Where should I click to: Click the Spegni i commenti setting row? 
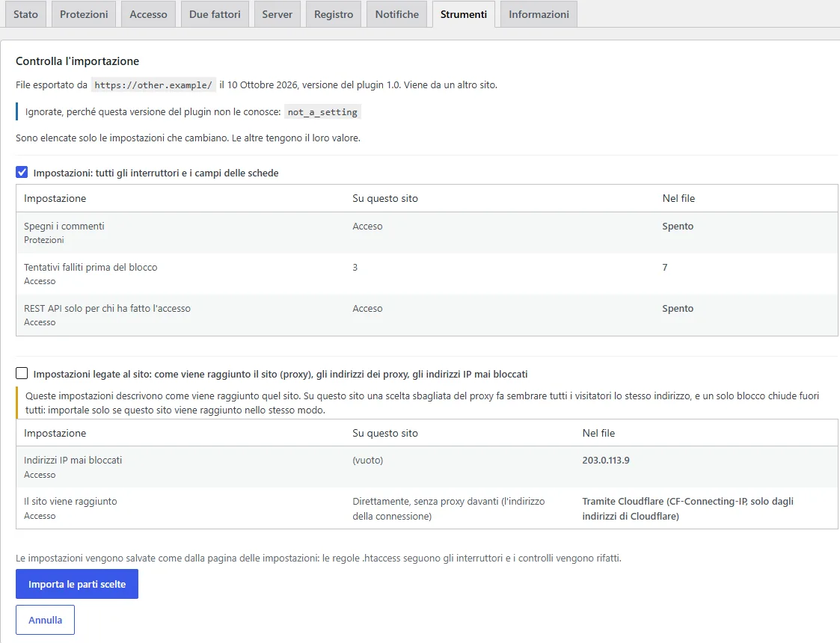[427, 233]
